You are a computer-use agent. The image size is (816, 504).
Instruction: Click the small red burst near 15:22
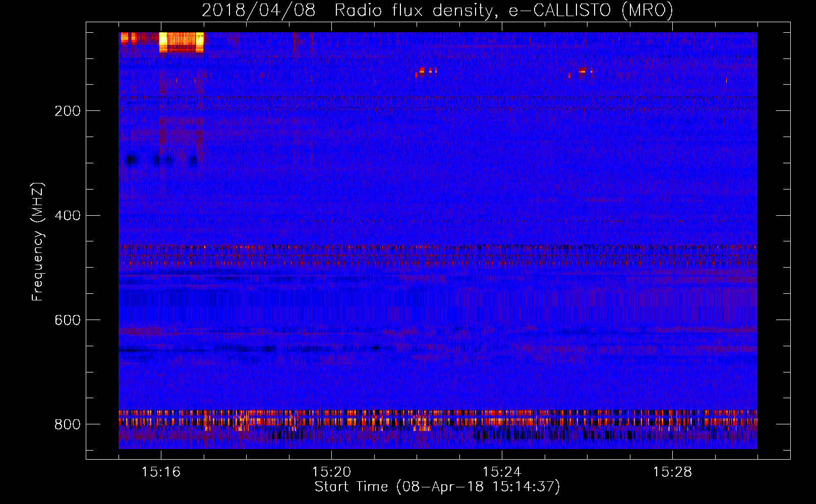pos(426,72)
